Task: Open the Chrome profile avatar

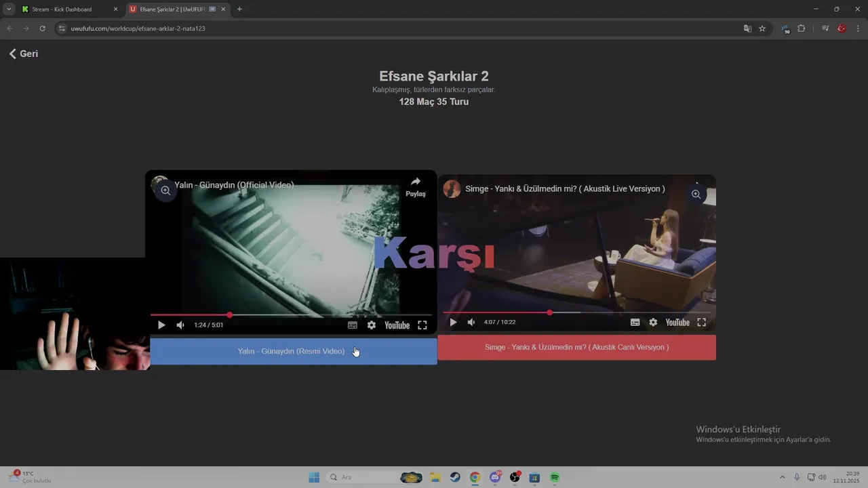Action: (842, 28)
